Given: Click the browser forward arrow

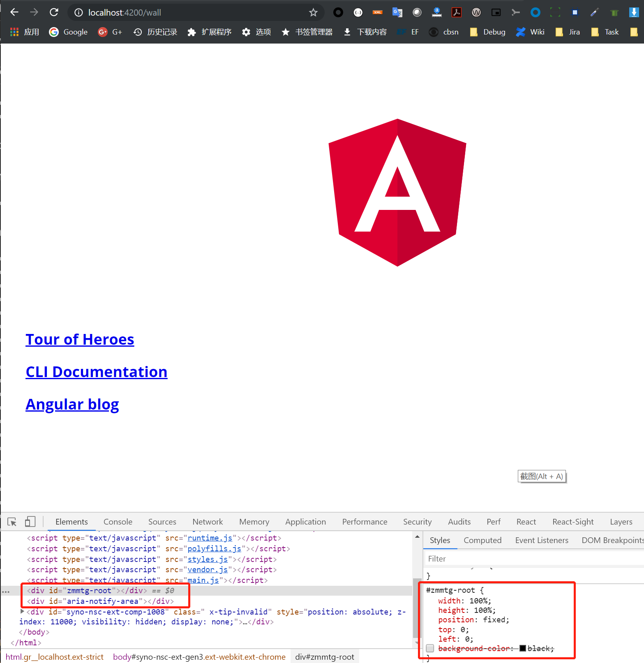Looking at the screenshot, I should 34,12.
